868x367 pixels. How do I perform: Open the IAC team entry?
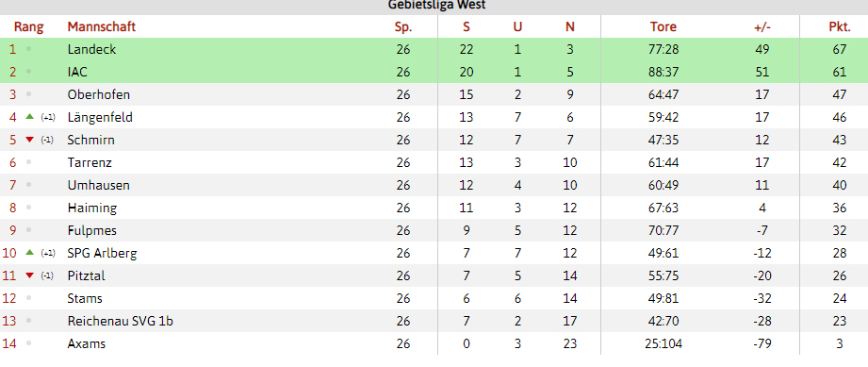[77, 72]
